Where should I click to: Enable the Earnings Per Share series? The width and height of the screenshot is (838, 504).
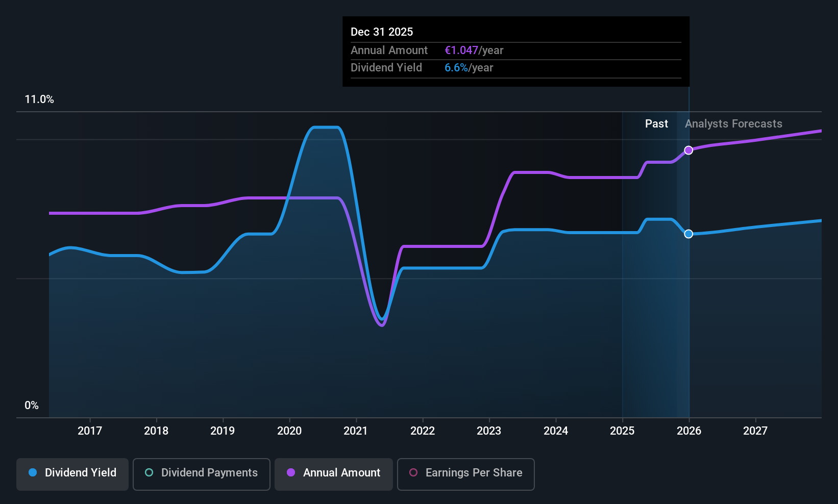coord(465,473)
